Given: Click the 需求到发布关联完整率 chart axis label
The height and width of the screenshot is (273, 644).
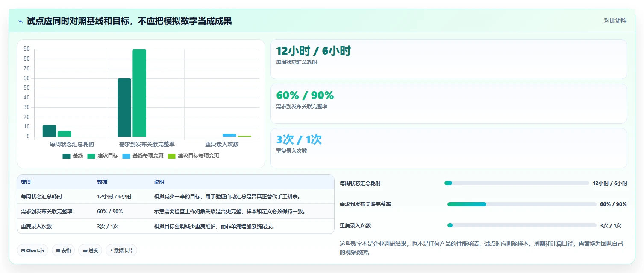Looking at the screenshot, I should point(147,145).
